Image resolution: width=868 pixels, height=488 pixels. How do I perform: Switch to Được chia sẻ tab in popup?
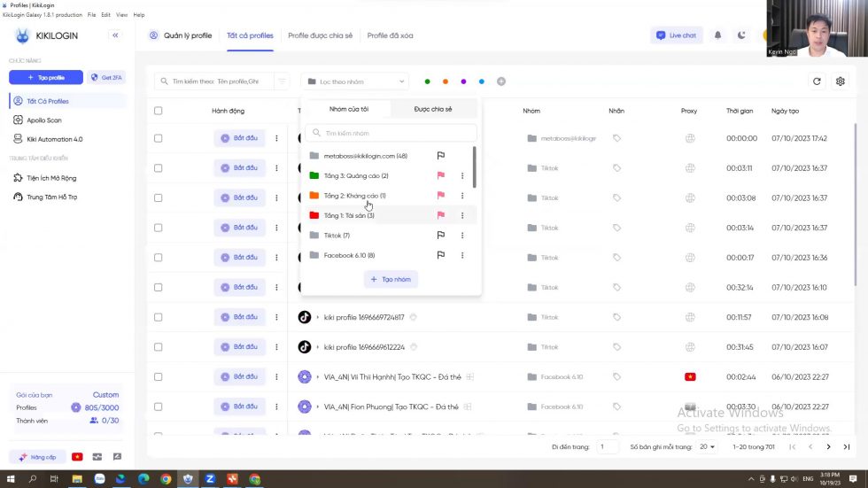coord(433,109)
